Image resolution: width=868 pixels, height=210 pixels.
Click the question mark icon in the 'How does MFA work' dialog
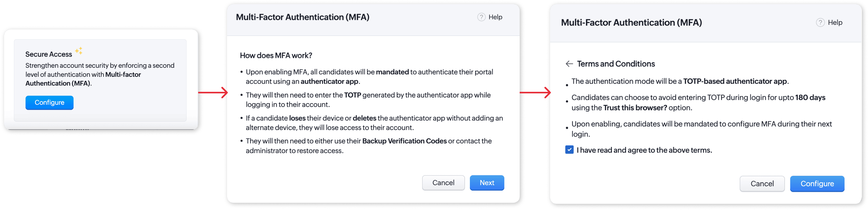pyautogui.click(x=481, y=17)
